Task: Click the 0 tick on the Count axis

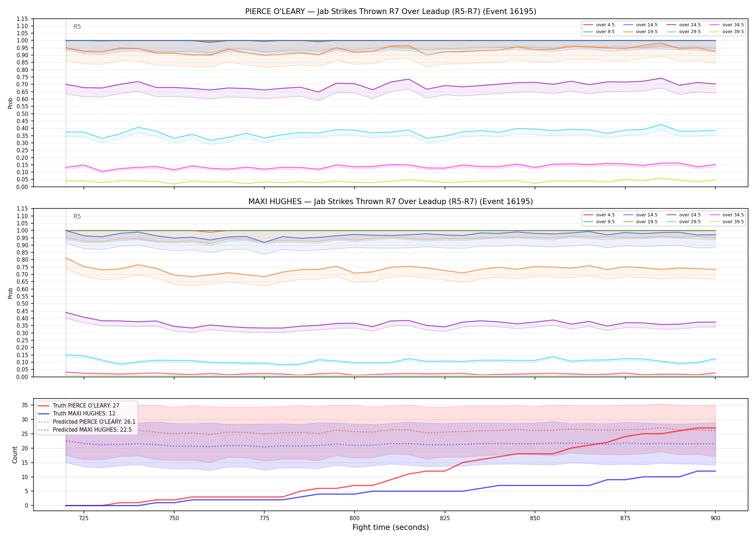Action: [27, 505]
